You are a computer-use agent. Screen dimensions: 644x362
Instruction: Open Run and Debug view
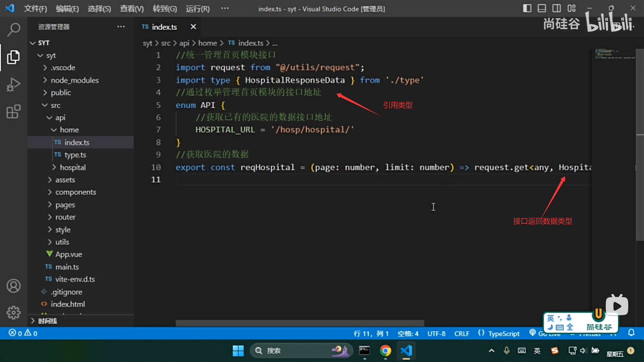(x=13, y=84)
